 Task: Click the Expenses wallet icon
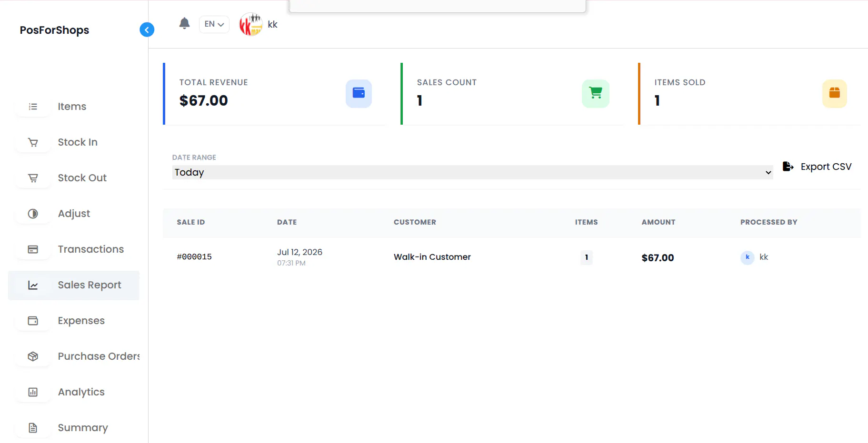(33, 321)
